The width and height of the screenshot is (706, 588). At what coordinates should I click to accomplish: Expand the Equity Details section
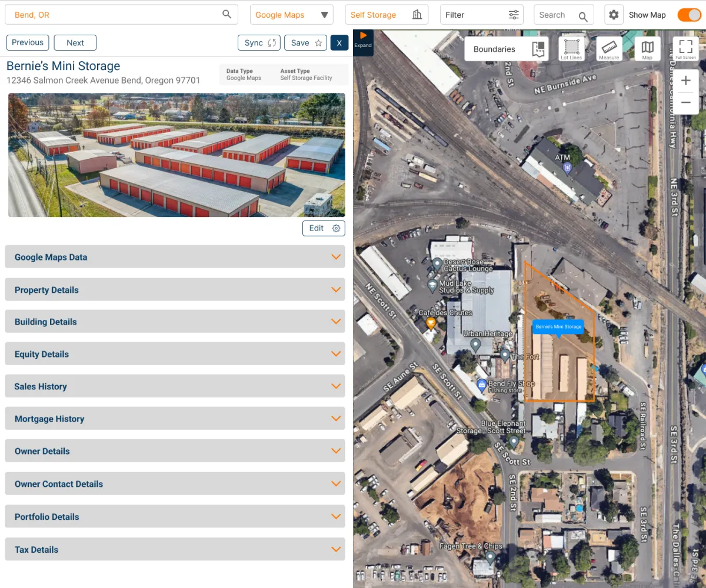click(x=175, y=354)
